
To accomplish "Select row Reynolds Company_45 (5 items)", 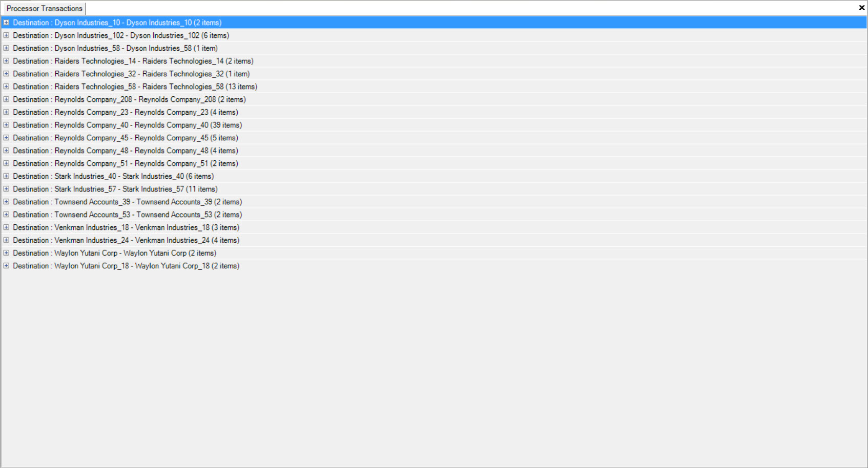I will pyautogui.click(x=434, y=138).
